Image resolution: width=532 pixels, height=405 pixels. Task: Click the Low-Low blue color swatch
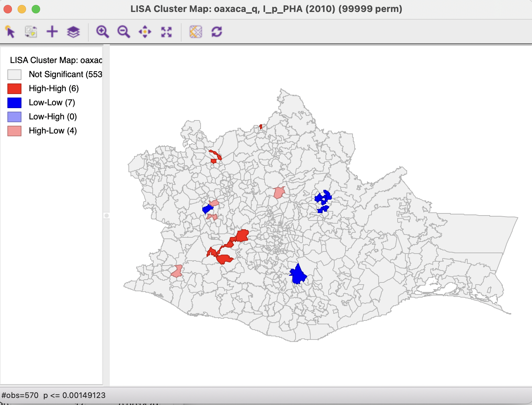[x=14, y=102]
